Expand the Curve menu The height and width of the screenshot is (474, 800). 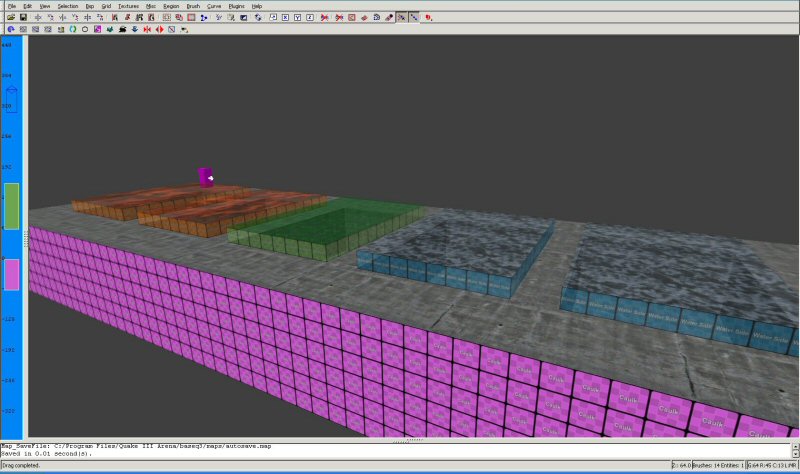(214, 6)
